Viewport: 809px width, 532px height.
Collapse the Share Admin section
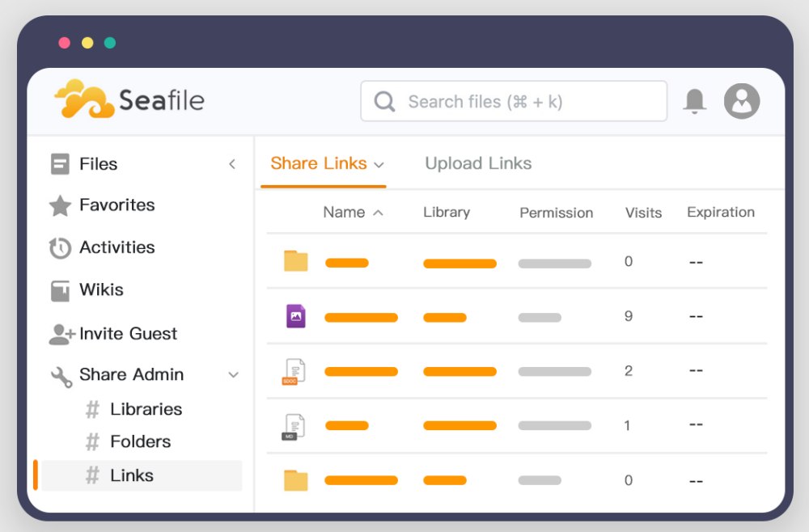coord(234,374)
